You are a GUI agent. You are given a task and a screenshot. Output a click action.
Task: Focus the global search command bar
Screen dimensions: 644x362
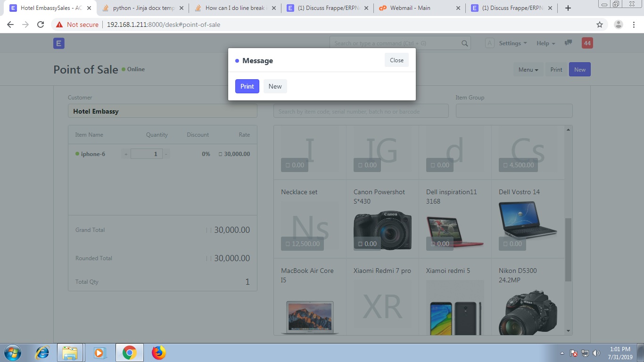coord(400,43)
